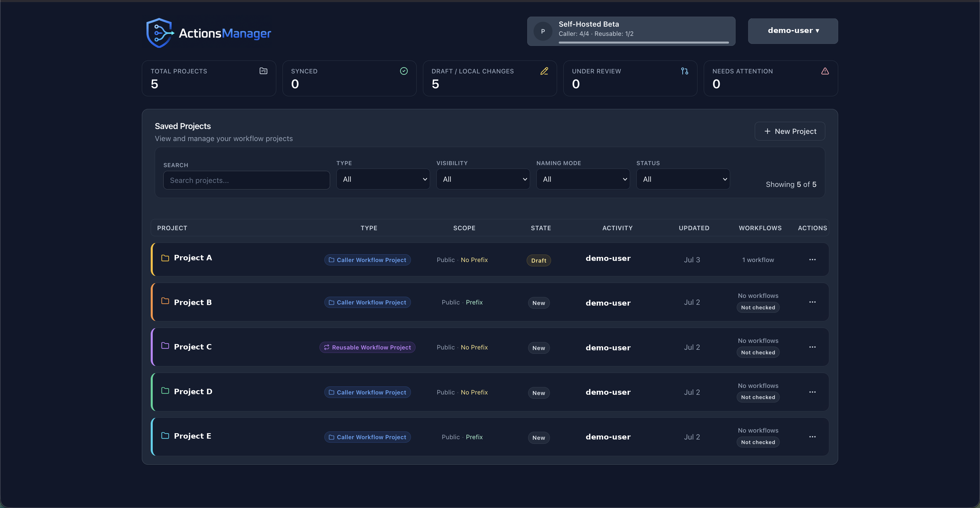
Task: Click the Caller Workflow Project badge on Project B
Action: click(x=367, y=302)
